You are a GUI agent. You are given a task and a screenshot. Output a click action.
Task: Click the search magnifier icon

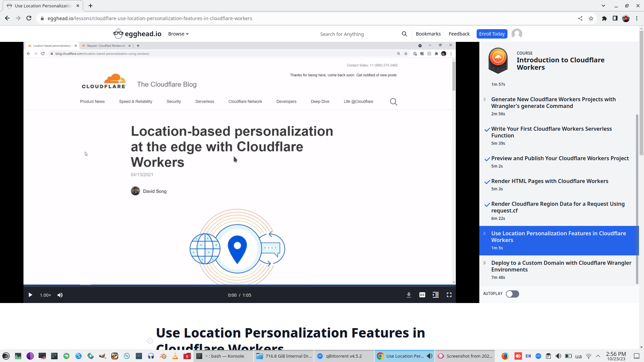pyautogui.click(x=404, y=34)
